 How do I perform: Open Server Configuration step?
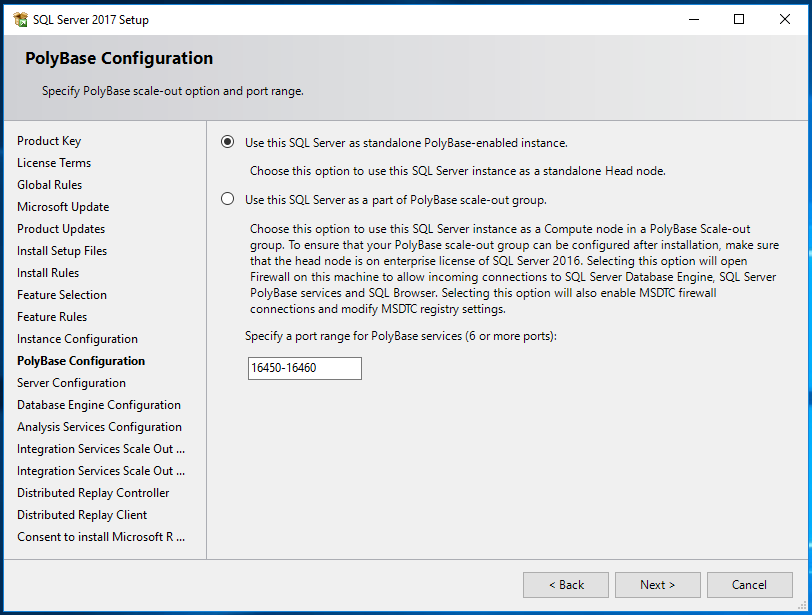(x=71, y=383)
